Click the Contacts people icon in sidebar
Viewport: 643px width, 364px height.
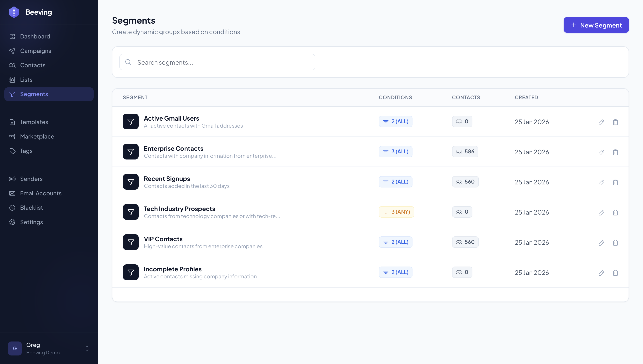click(x=12, y=65)
